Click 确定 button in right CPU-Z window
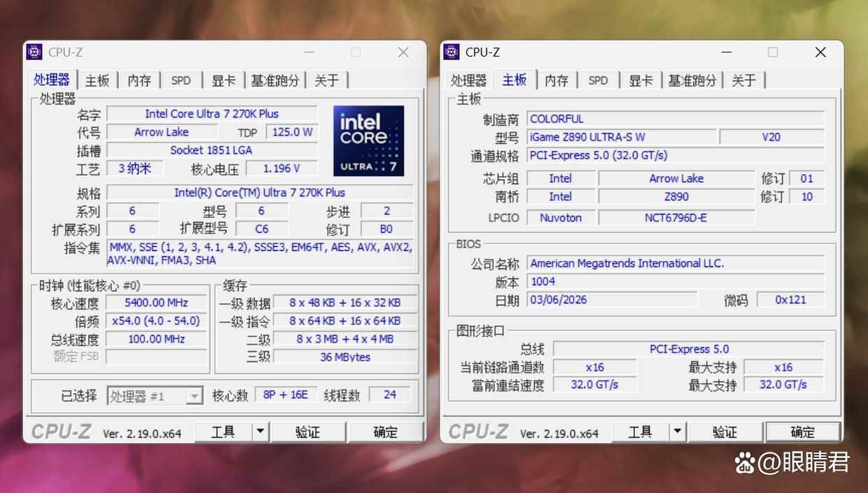This screenshot has height=493, width=868. pyautogui.click(x=802, y=432)
